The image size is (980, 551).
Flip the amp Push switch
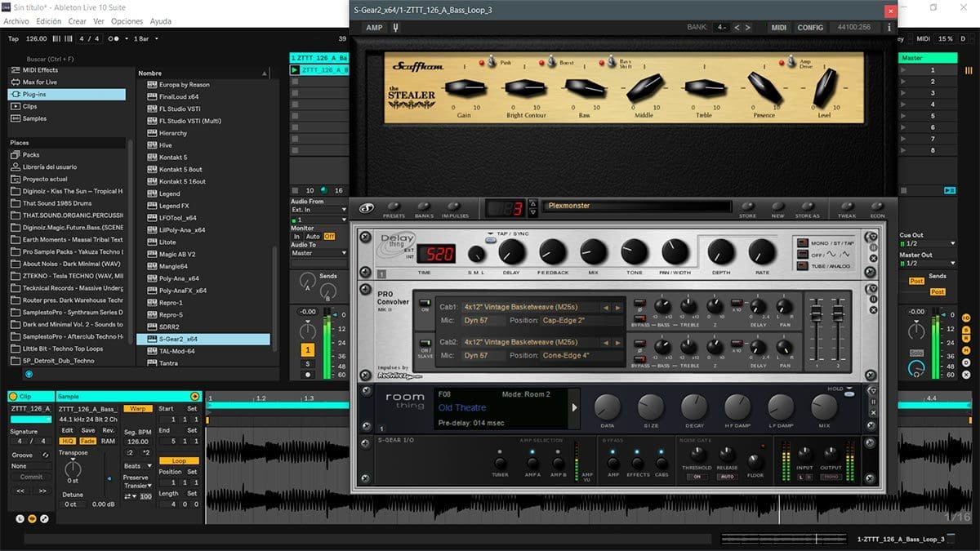(492, 62)
